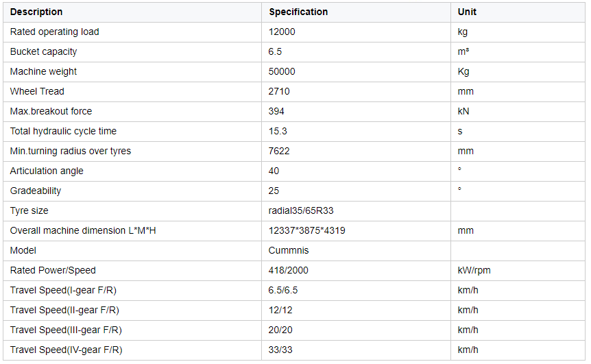Click the Description column header

36,12
